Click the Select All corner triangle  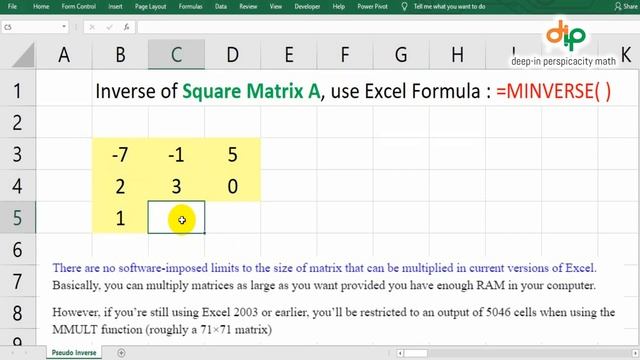pos(23,55)
